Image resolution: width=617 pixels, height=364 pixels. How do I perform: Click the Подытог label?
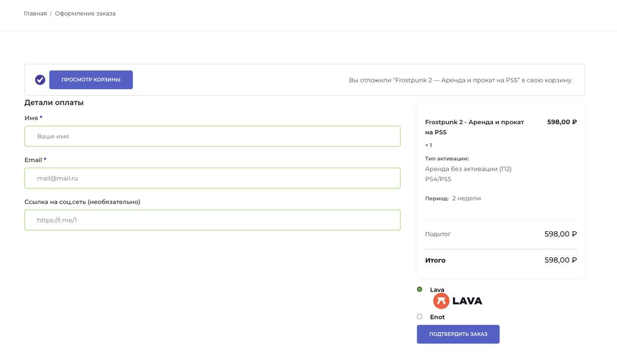[438, 234]
